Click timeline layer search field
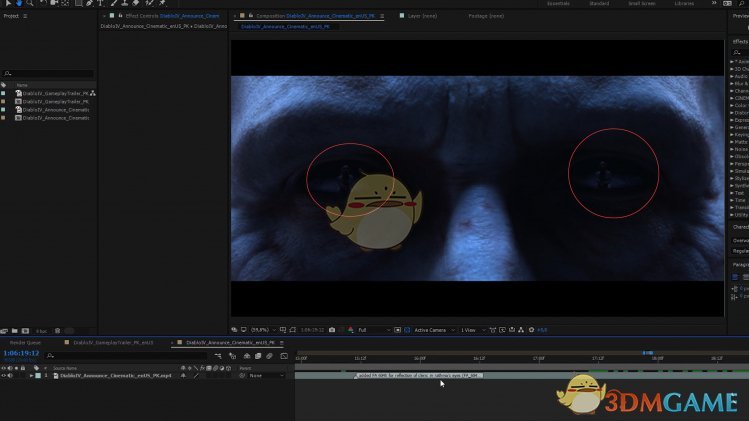Viewport: 749px width, 421px height. pyautogui.click(x=127, y=356)
